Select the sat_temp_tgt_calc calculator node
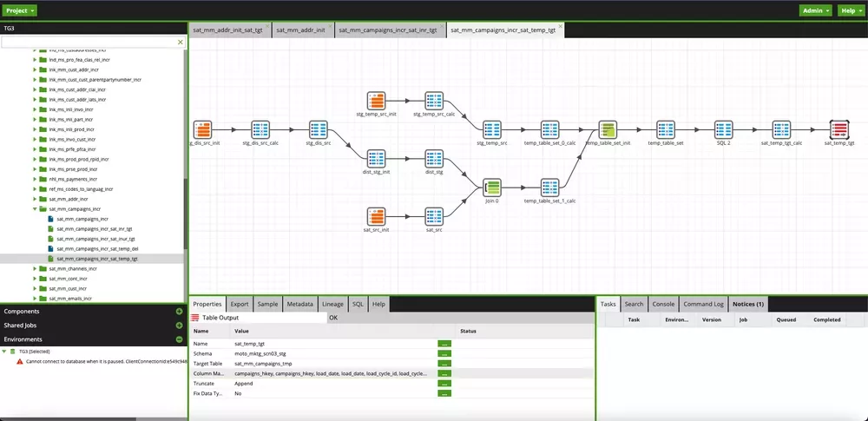 (x=781, y=129)
